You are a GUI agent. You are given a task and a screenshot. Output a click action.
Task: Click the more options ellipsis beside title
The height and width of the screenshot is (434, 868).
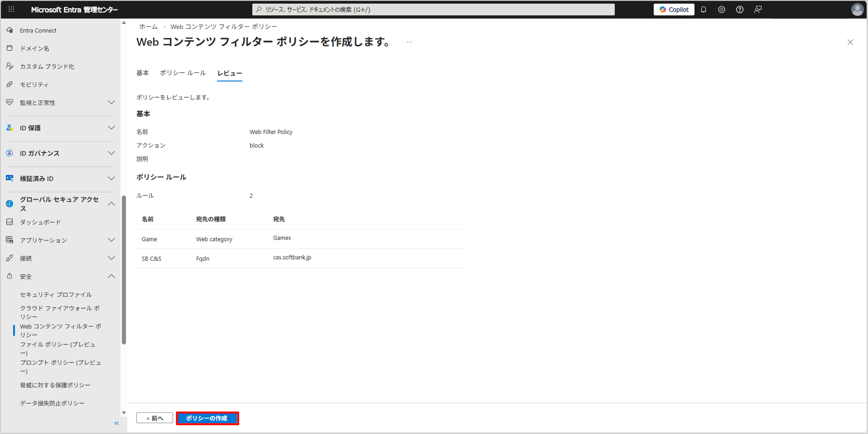point(409,42)
